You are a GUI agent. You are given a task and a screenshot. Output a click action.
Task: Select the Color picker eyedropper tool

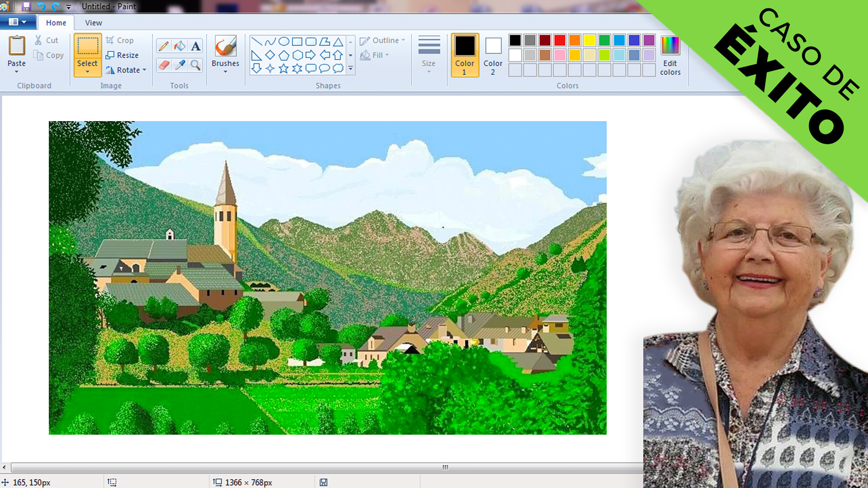179,65
